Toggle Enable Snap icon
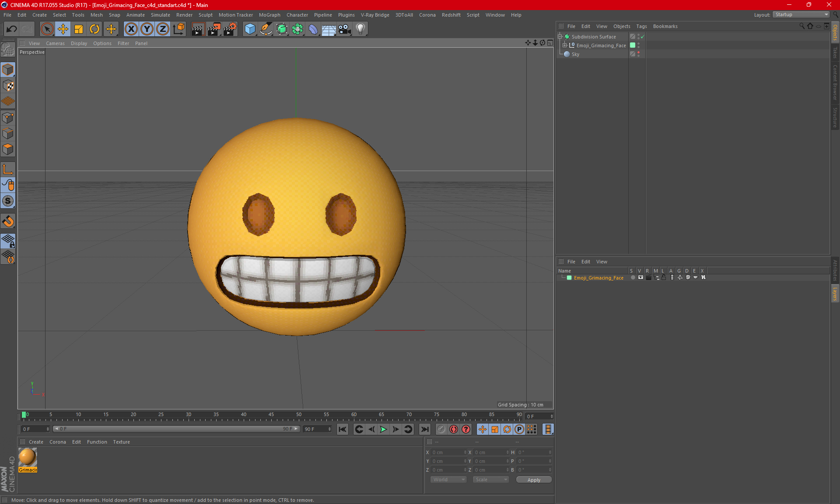Image resolution: width=840 pixels, height=504 pixels. pos(8,221)
